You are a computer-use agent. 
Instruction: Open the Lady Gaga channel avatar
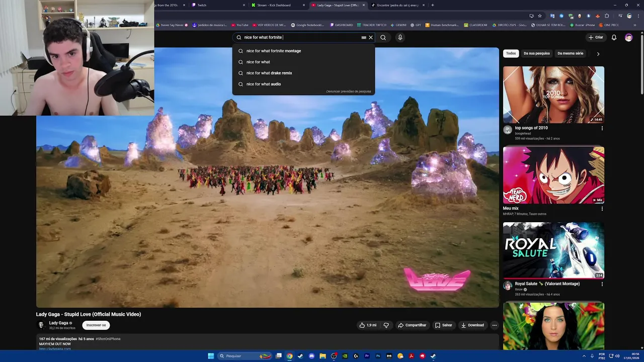pyautogui.click(x=41, y=325)
